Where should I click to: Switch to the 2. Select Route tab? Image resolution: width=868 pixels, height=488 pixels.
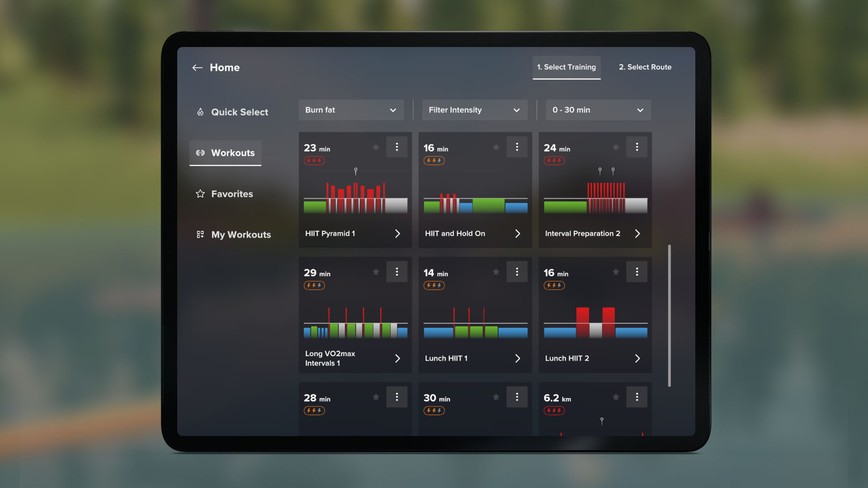[x=645, y=67]
